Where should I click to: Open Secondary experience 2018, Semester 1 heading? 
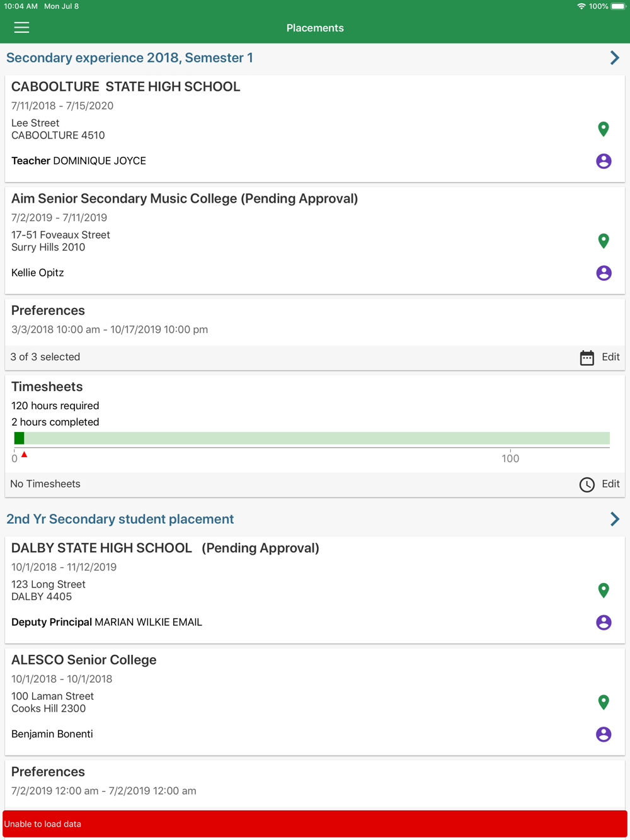[130, 58]
